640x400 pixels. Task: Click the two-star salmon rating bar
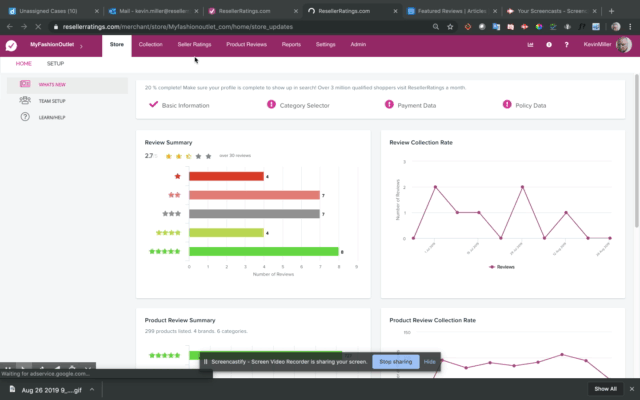point(254,195)
